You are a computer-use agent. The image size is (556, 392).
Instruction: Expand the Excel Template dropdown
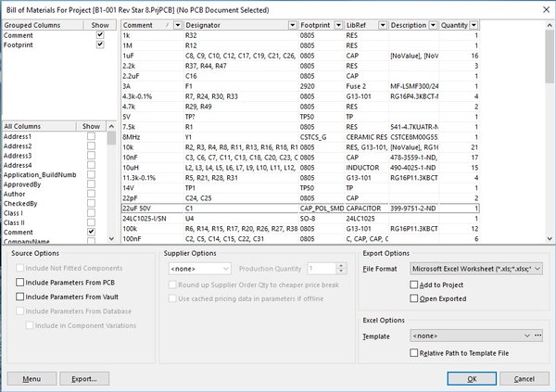tap(527, 335)
